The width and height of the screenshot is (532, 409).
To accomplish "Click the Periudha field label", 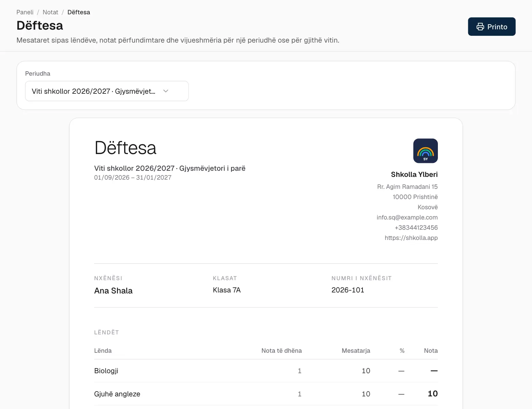I will 38,74.
